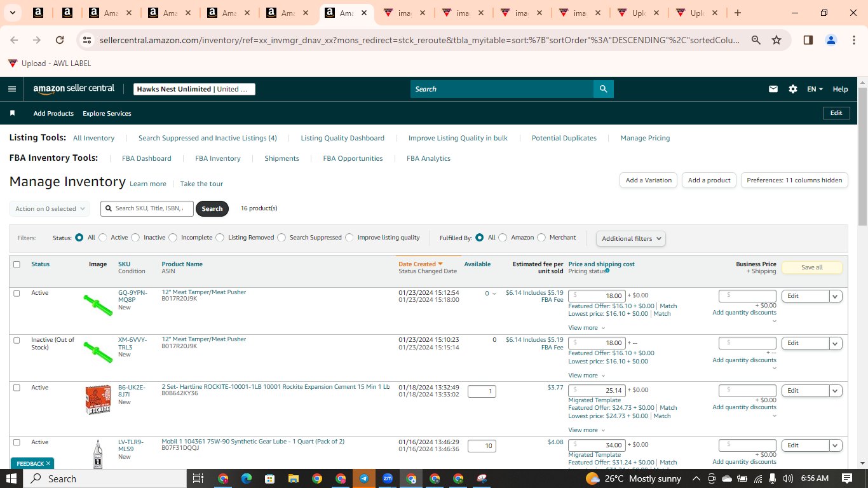Click the 25.14 price field for Rockite
The height and width of the screenshot is (488, 868).
597,390
